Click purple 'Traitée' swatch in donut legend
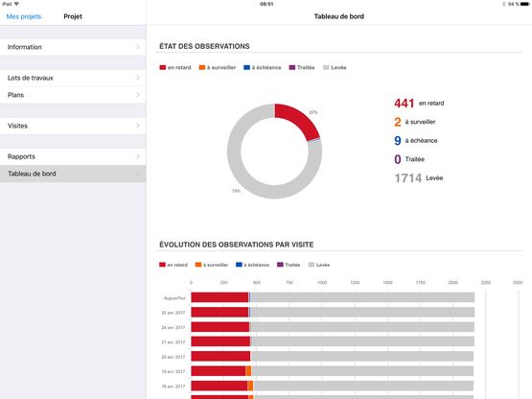The image size is (532, 399). (x=292, y=67)
